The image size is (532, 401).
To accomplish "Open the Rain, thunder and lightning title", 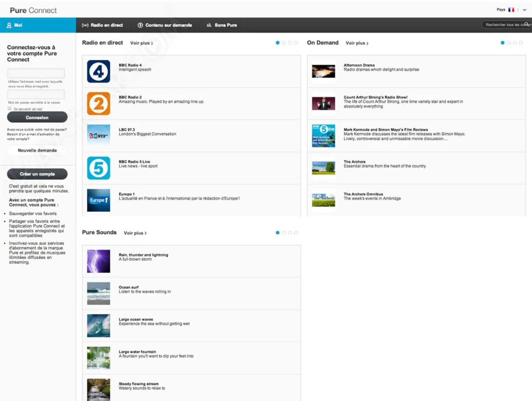I will (143, 255).
